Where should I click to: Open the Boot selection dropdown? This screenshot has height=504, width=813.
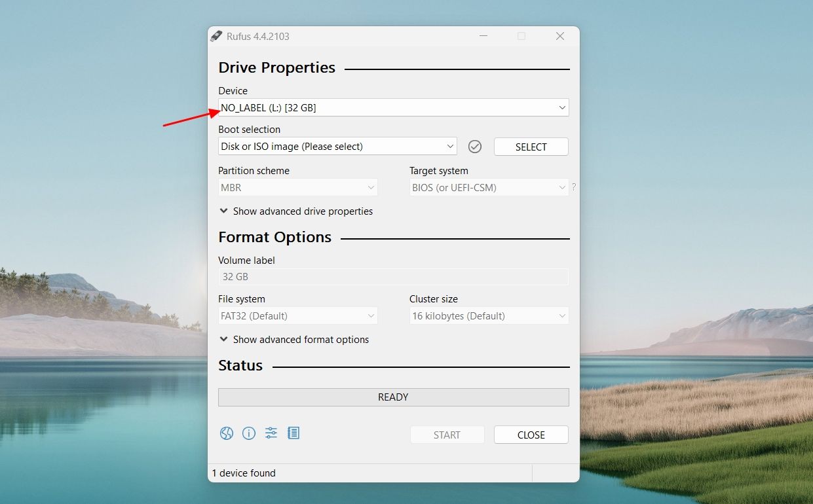pyautogui.click(x=337, y=147)
